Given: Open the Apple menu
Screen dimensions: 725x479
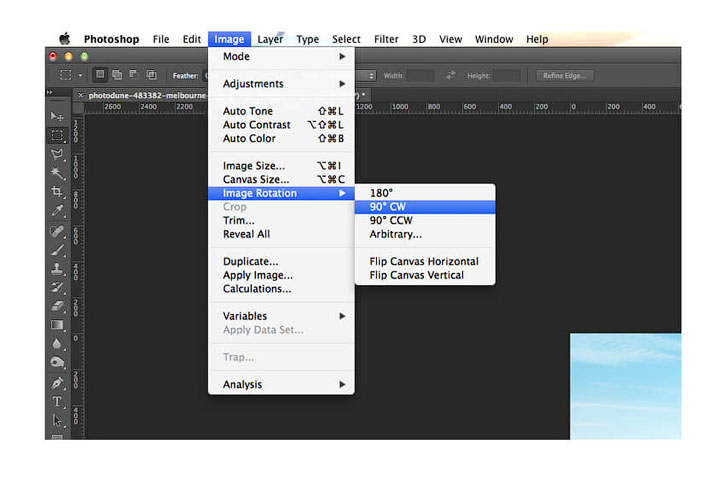Looking at the screenshot, I should [x=65, y=39].
